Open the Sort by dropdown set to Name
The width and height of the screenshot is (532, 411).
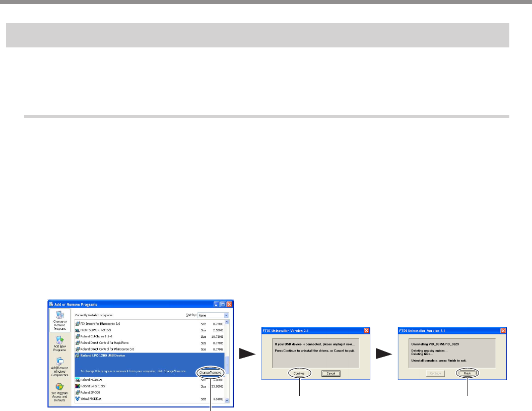point(213,315)
